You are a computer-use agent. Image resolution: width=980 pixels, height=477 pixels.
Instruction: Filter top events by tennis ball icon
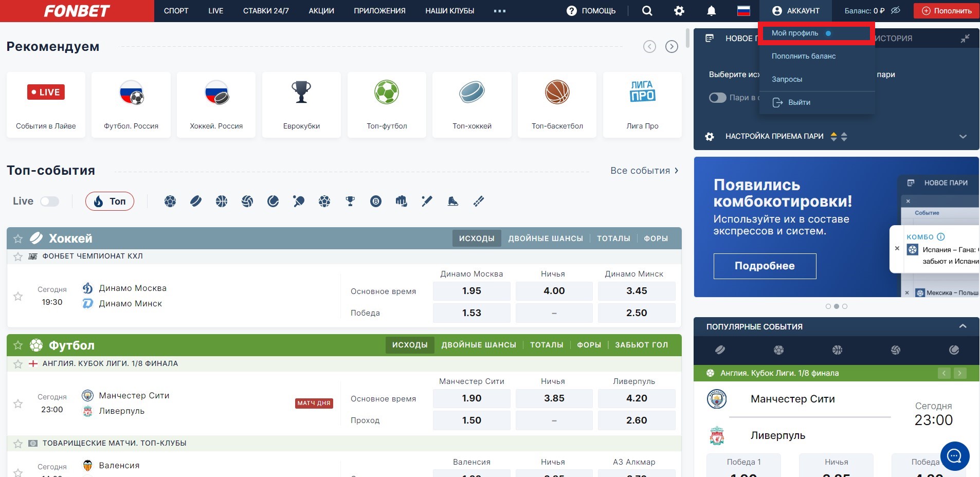click(x=273, y=201)
